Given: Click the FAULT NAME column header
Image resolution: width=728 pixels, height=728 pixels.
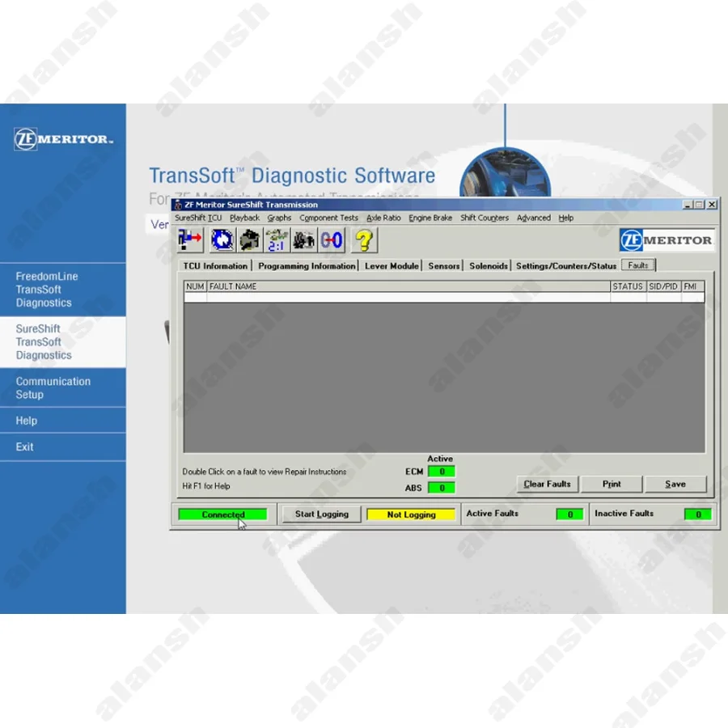Looking at the screenshot, I should 408,286.
